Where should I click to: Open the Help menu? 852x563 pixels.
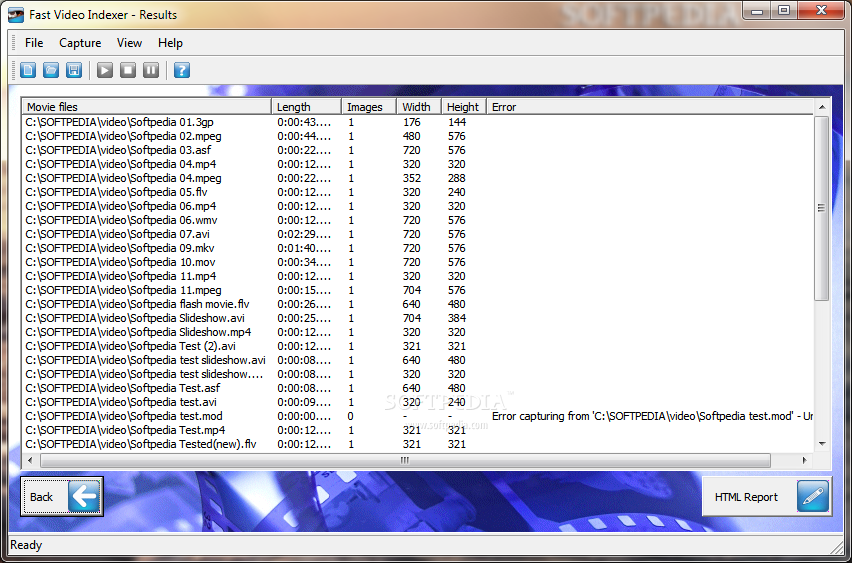[x=170, y=43]
